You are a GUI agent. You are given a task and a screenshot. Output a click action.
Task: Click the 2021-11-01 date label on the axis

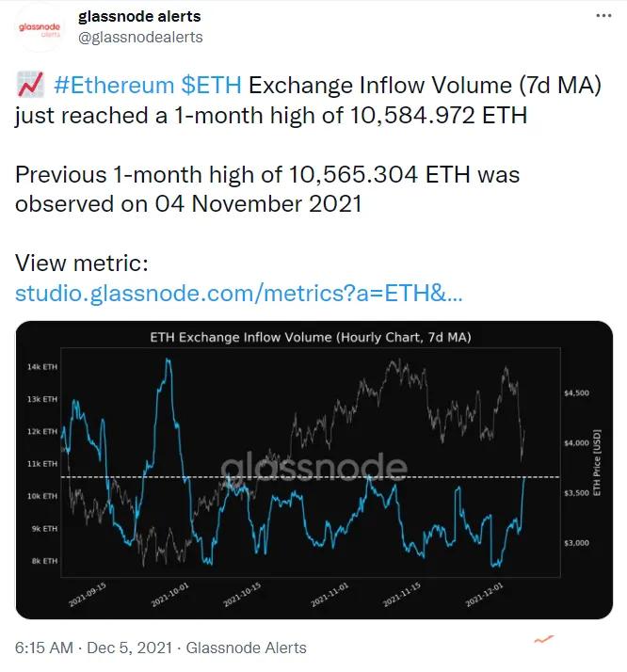click(x=330, y=595)
